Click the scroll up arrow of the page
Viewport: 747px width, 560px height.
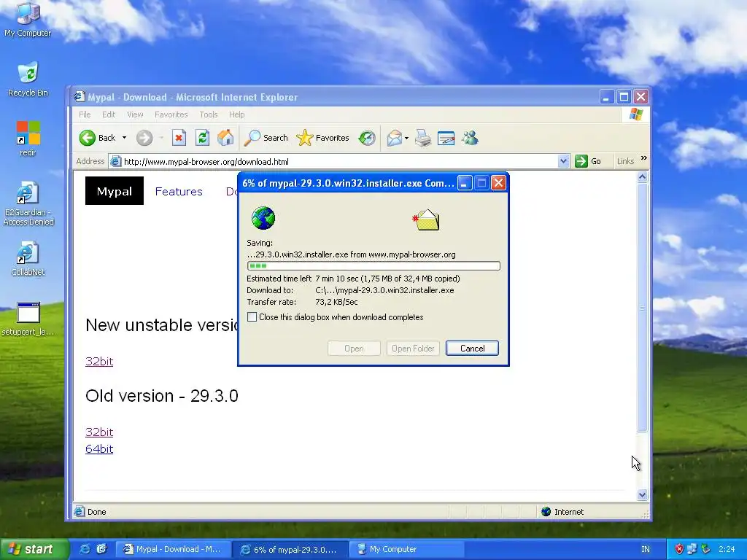click(642, 177)
